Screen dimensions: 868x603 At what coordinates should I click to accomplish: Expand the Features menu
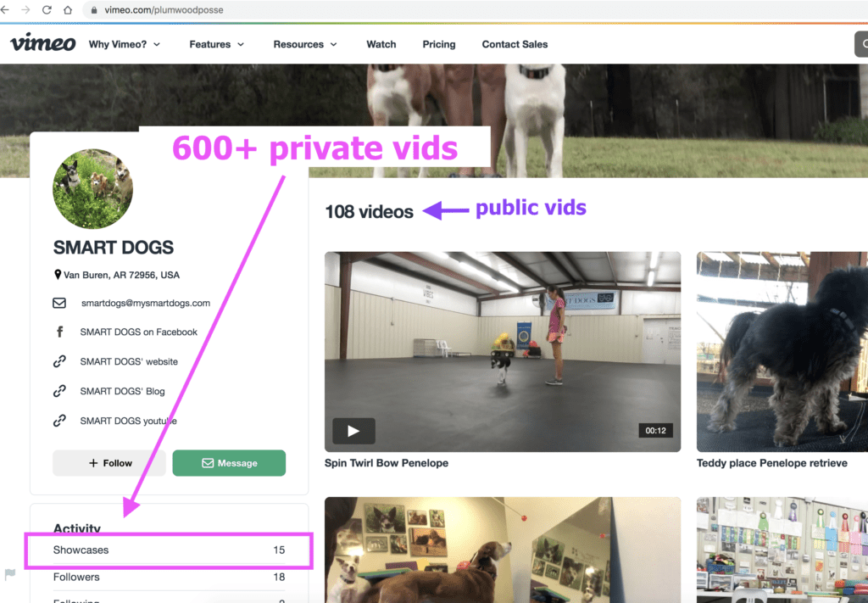(x=216, y=44)
